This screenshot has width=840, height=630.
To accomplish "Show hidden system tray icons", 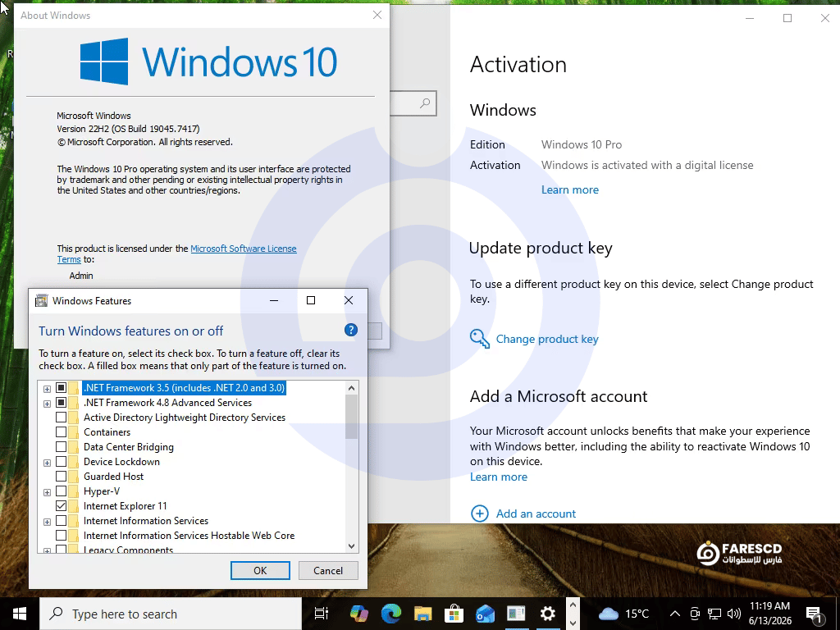I will coord(675,614).
